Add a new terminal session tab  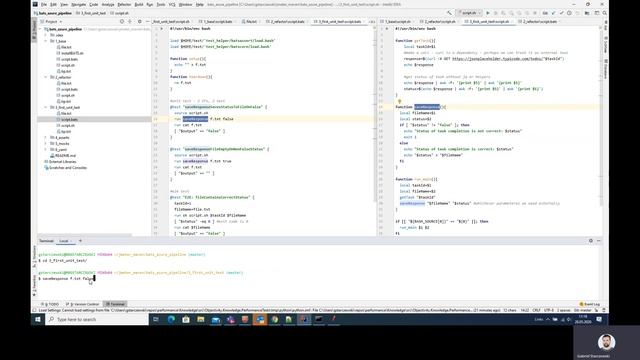click(x=80, y=241)
